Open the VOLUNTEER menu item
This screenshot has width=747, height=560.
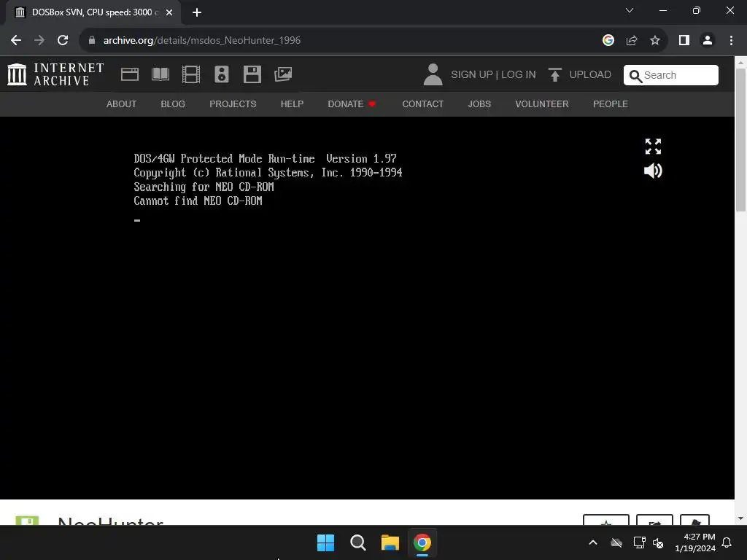tap(542, 104)
